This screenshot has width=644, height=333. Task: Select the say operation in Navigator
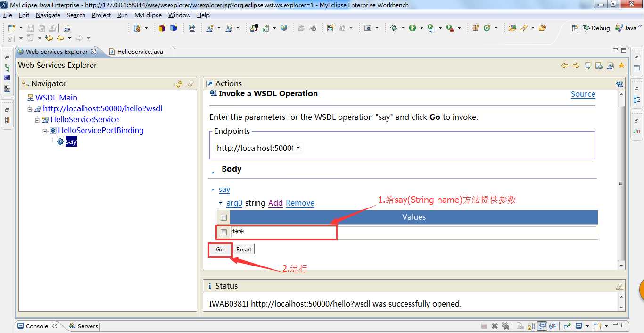tap(71, 142)
